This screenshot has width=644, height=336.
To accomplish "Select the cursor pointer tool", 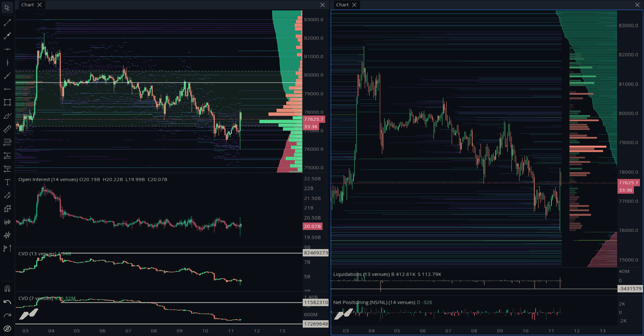I will pos(7,8).
